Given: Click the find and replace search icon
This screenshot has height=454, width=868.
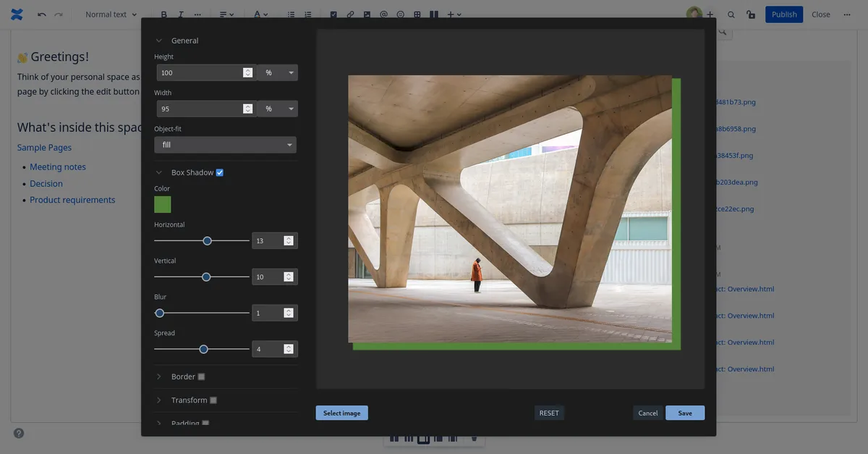Looking at the screenshot, I should pos(731,14).
